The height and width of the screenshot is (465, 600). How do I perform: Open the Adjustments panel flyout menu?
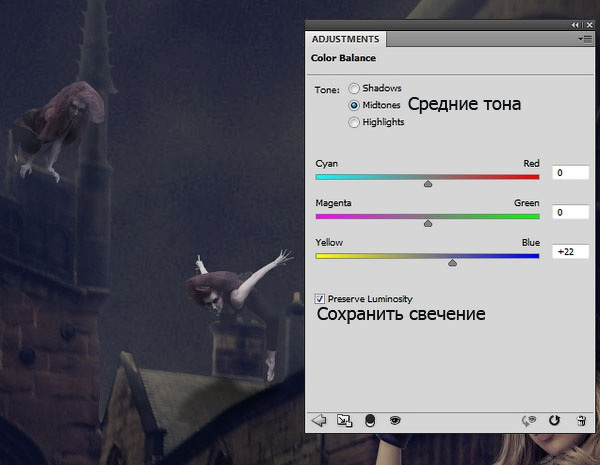point(585,39)
